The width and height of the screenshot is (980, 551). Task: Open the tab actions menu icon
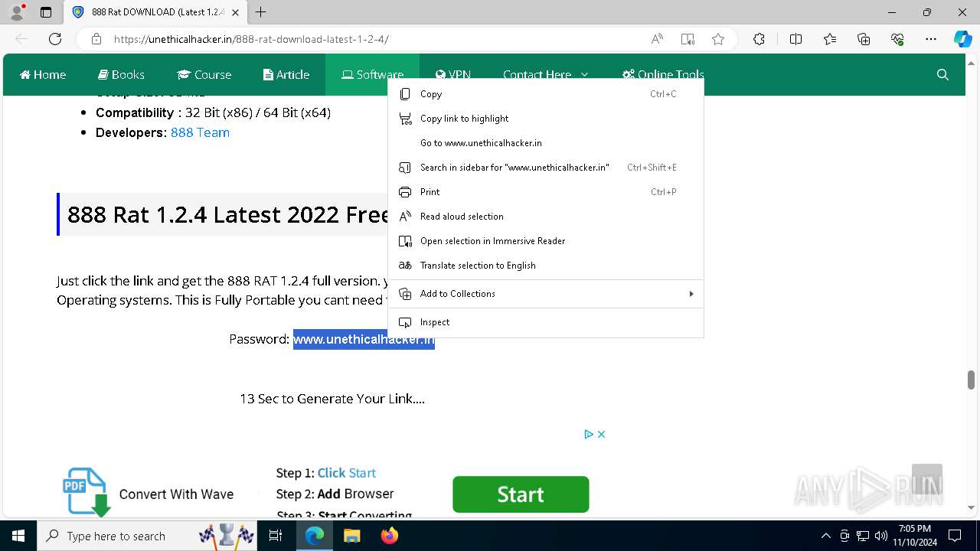[x=46, y=12]
